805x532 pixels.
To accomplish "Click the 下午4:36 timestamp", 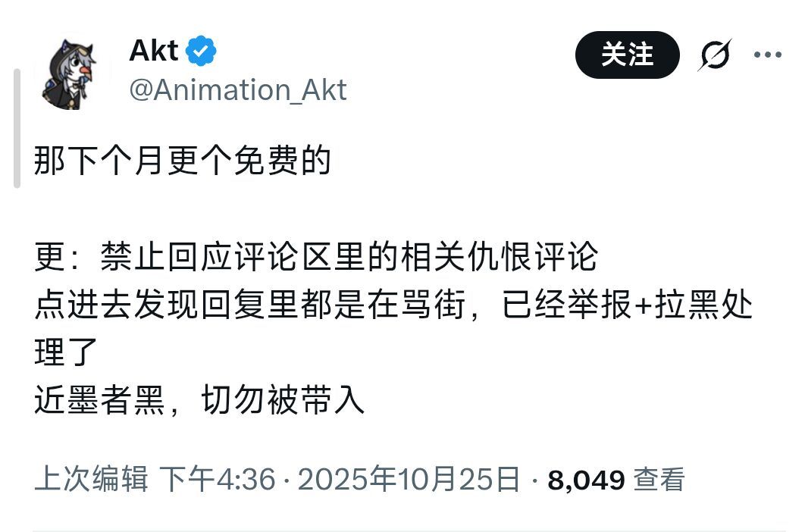I will click(x=216, y=480).
